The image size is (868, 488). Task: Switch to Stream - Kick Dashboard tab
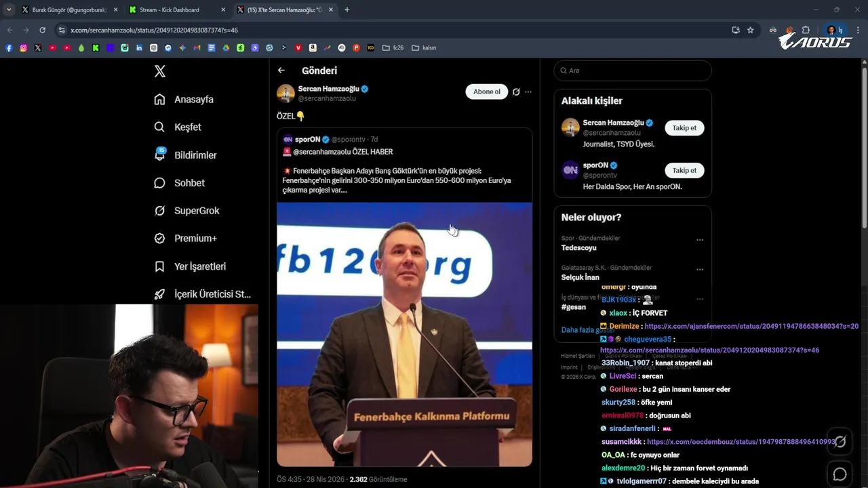176,10
